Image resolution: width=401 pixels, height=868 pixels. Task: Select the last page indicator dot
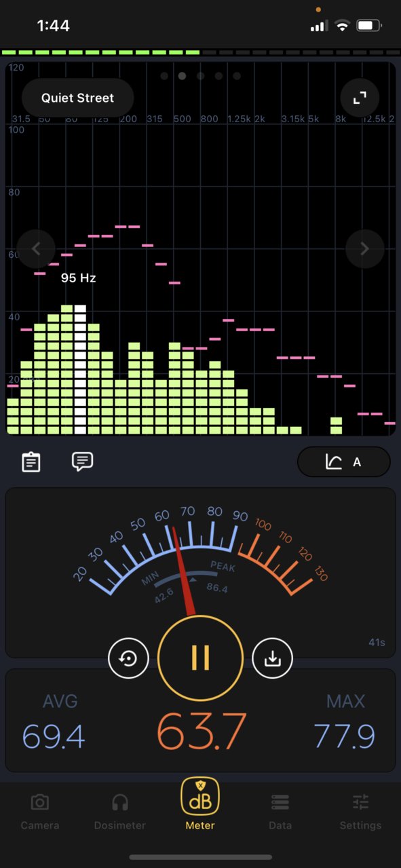coord(237,76)
